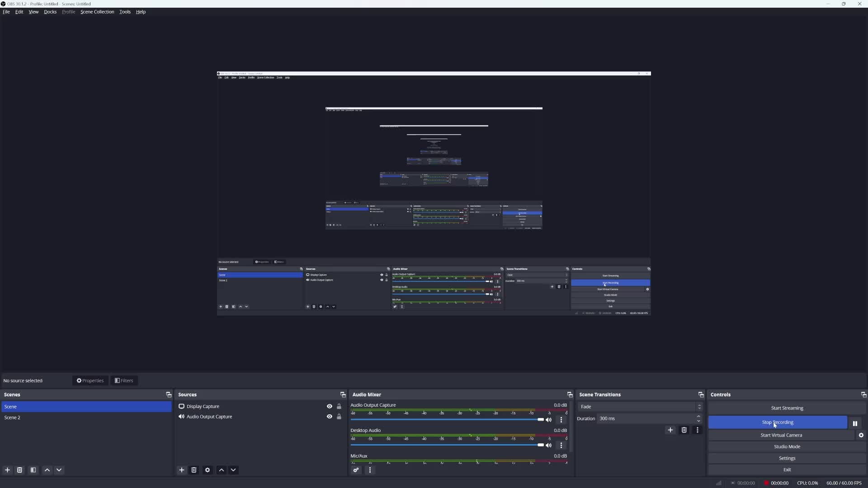Open Desktop Audio three-dot options menu
Screen dimensions: 868x488
pos(561,445)
